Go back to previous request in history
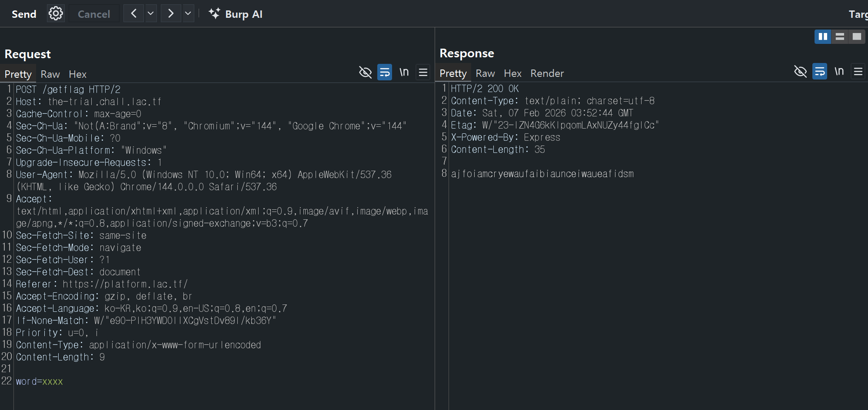Screen dimensions: 868x410 (134, 14)
